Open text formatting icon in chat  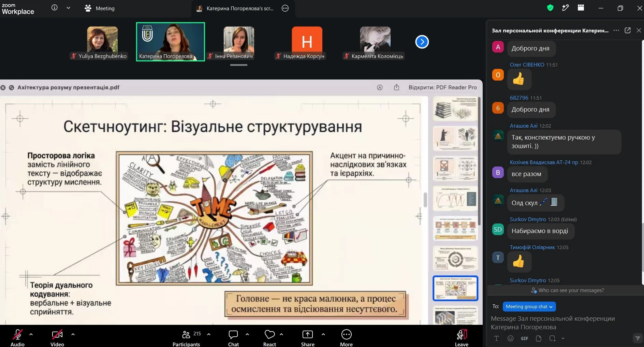click(496, 338)
